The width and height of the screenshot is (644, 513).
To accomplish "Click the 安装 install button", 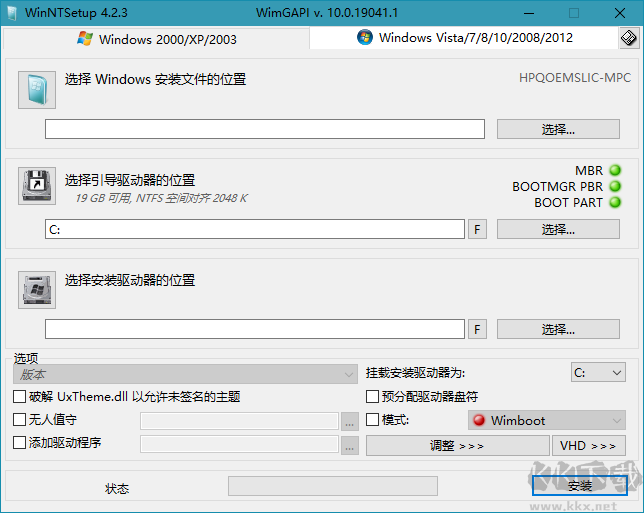I will coord(580,486).
